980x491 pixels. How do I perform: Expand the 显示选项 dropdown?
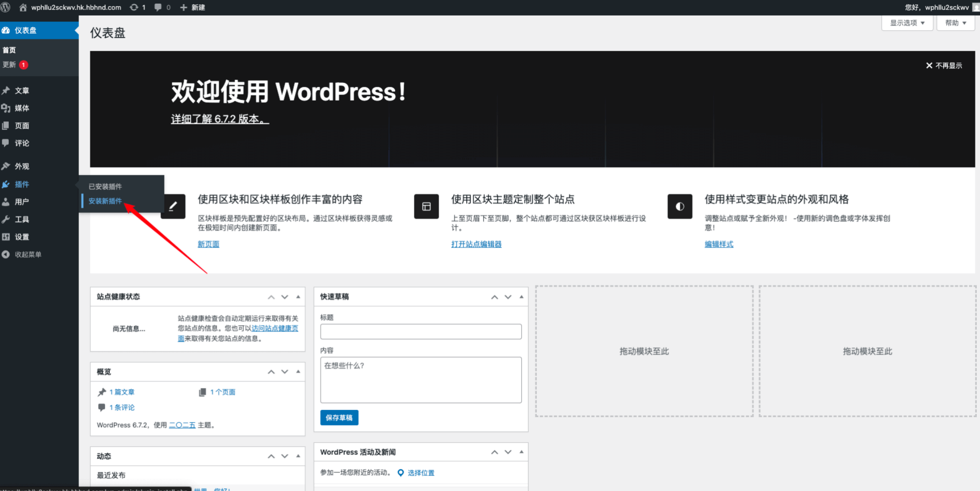click(907, 23)
